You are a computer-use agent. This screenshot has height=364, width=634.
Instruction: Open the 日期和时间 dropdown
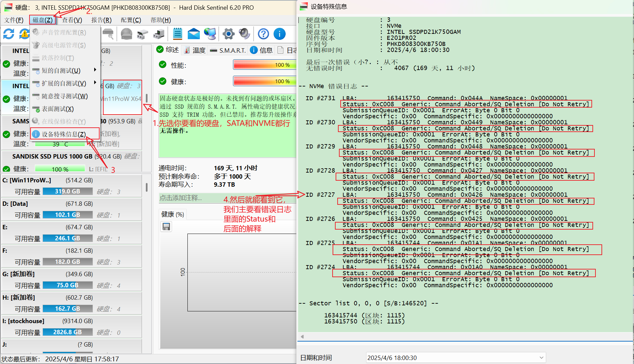pyautogui.click(x=456, y=358)
